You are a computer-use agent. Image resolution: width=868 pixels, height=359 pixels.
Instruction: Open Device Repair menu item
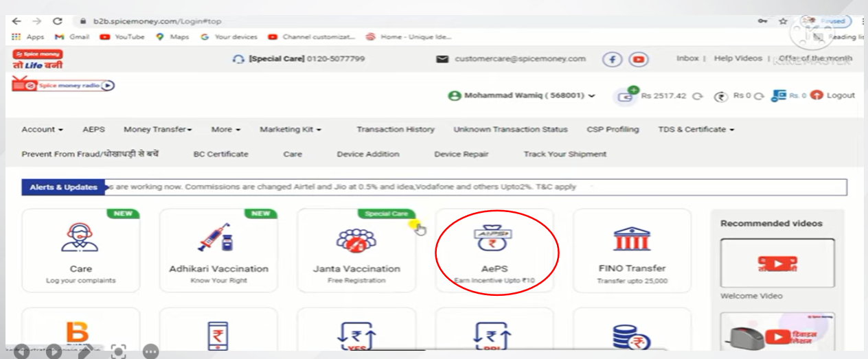(x=461, y=154)
